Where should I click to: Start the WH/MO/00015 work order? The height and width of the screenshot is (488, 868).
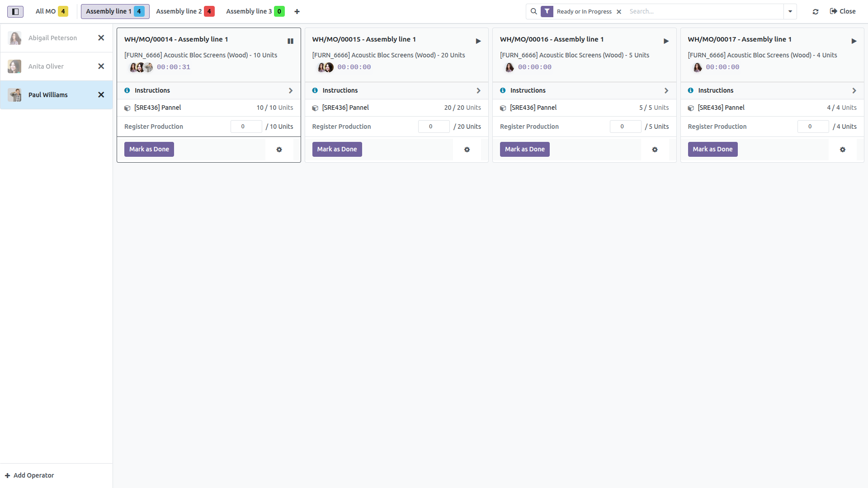tap(478, 41)
